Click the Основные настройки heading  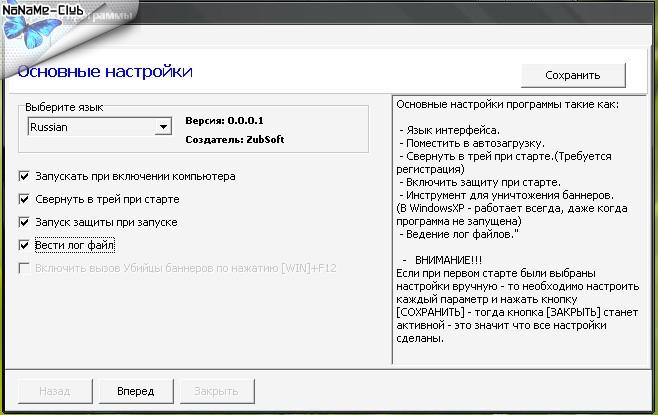point(106,72)
